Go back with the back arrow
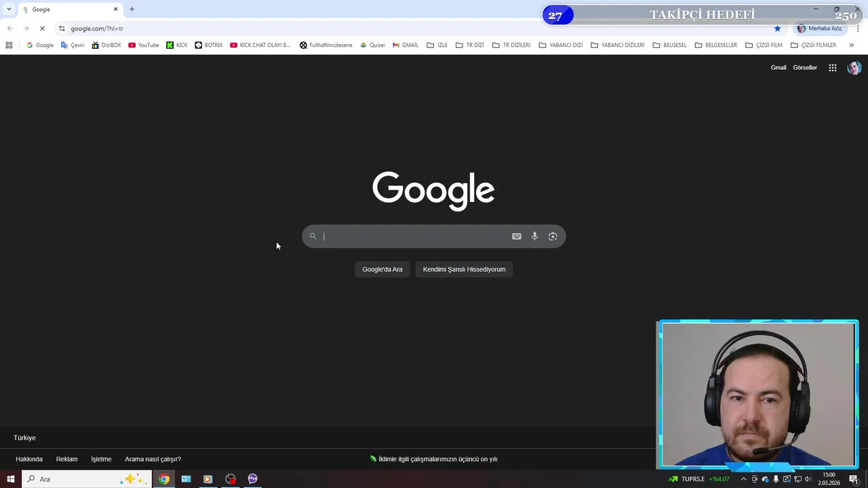868x488 pixels. [9, 28]
